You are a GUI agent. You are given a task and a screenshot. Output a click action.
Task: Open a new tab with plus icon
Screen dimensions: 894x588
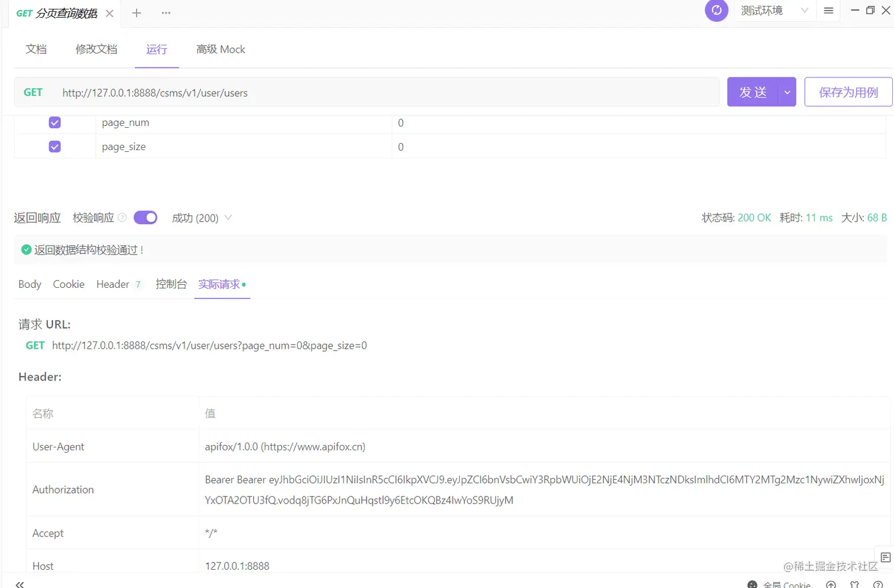coord(137,13)
